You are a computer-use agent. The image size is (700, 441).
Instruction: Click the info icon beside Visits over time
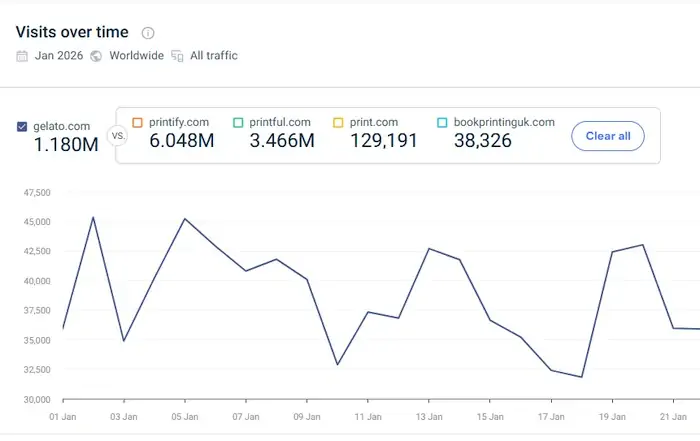[148, 33]
